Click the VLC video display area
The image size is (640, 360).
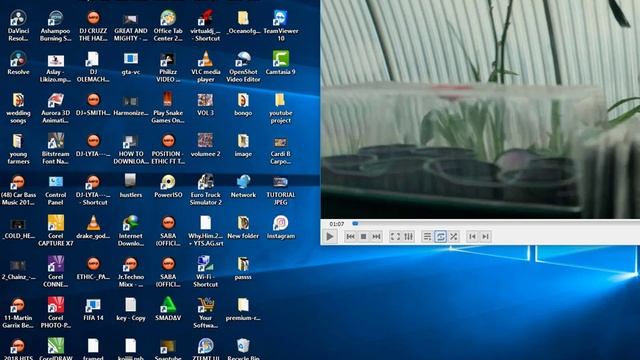click(480, 109)
